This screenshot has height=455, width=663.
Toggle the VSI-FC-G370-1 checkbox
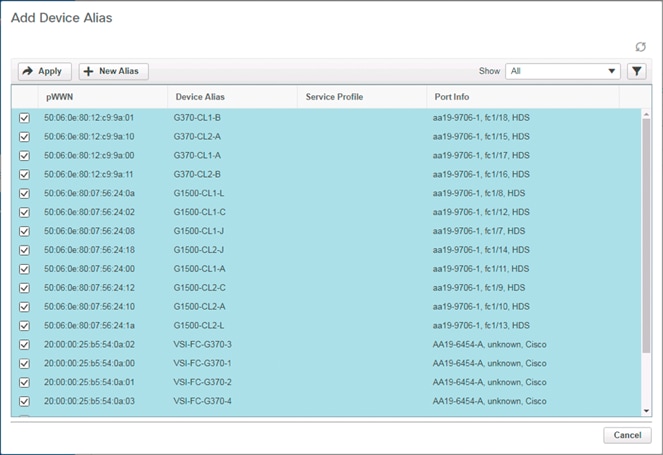(x=25, y=363)
